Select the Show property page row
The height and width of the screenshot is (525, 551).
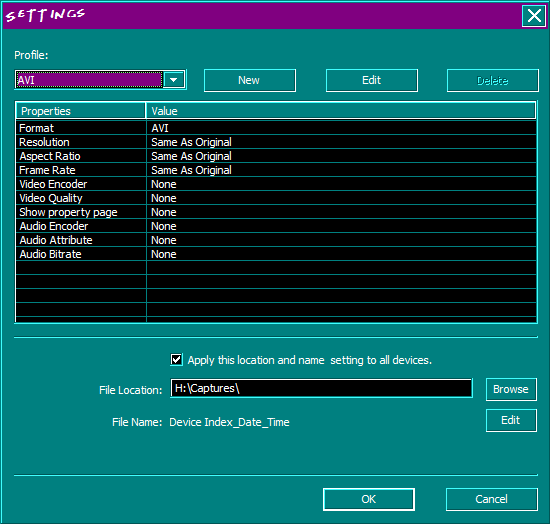pos(276,212)
